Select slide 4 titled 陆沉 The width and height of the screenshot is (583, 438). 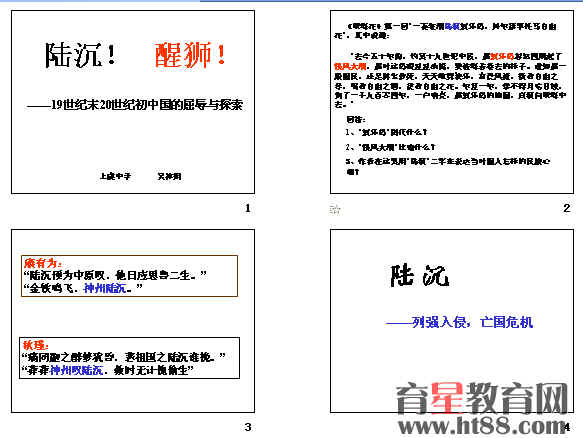click(x=452, y=321)
